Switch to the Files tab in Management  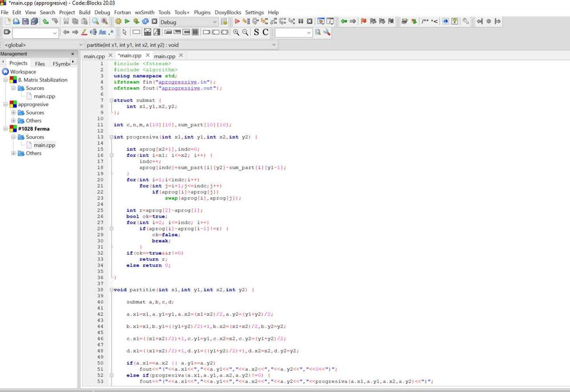coord(40,64)
